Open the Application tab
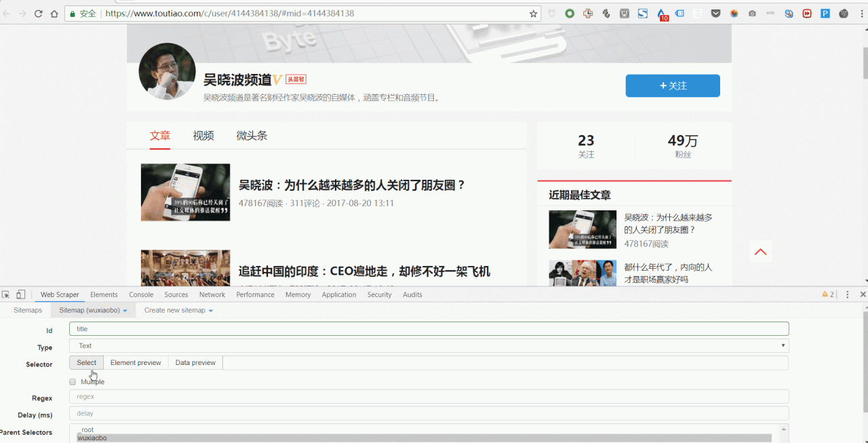 (x=339, y=294)
